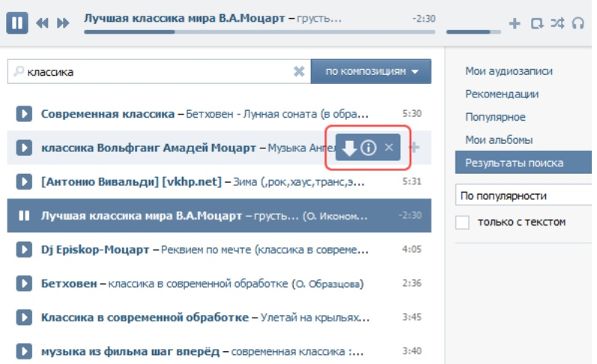Adjust the volume slider
This screenshot has width=597, height=364.
(x=473, y=32)
